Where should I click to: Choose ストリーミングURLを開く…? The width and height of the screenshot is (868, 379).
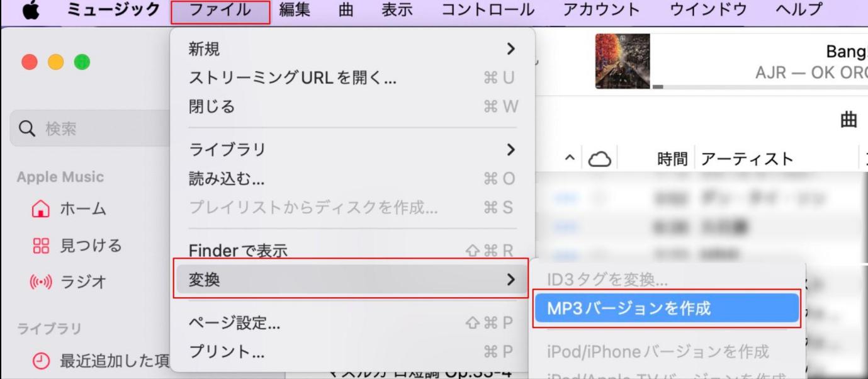tap(352, 78)
